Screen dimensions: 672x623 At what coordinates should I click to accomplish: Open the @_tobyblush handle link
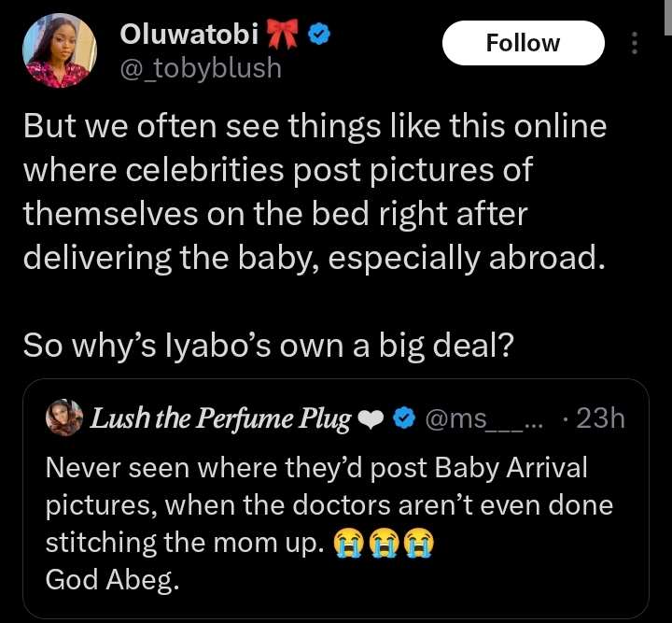coord(201,69)
